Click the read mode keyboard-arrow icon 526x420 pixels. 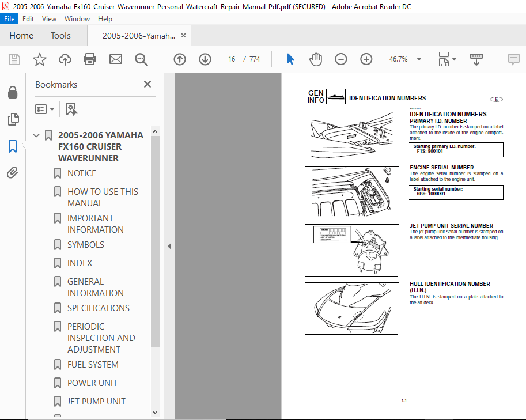point(476,59)
